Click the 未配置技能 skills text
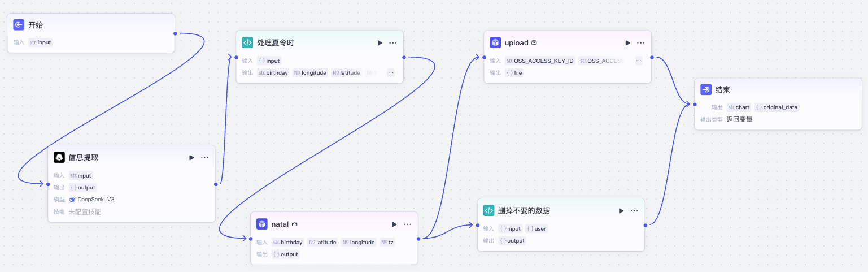The width and height of the screenshot is (868, 272). (x=85, y=212)
